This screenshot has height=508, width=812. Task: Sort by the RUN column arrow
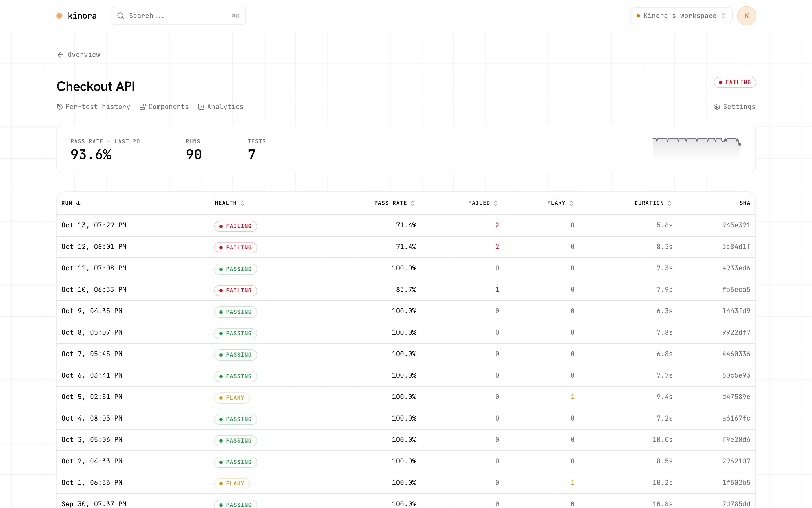pos(78,203)
